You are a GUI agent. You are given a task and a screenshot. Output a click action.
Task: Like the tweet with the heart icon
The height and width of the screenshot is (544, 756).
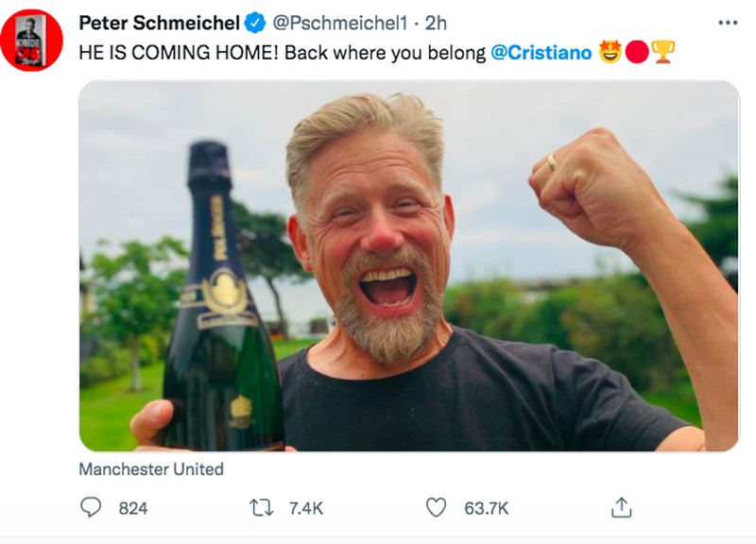point(436,508)
